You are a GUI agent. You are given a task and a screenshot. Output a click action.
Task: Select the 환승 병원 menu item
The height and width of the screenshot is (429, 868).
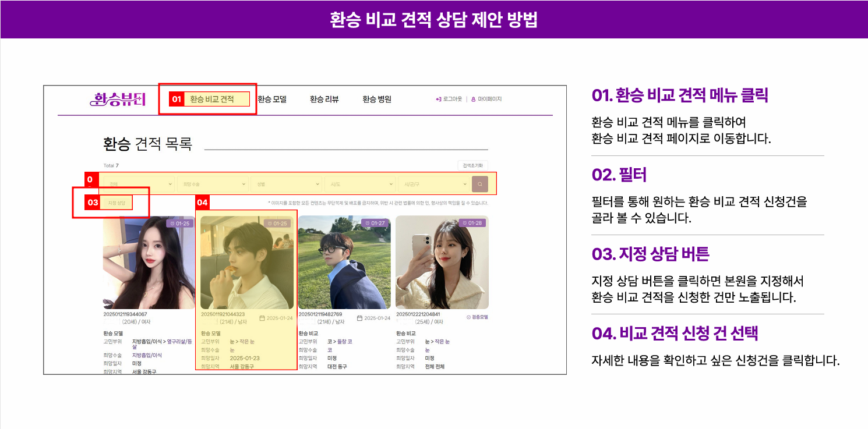point(376,100)
